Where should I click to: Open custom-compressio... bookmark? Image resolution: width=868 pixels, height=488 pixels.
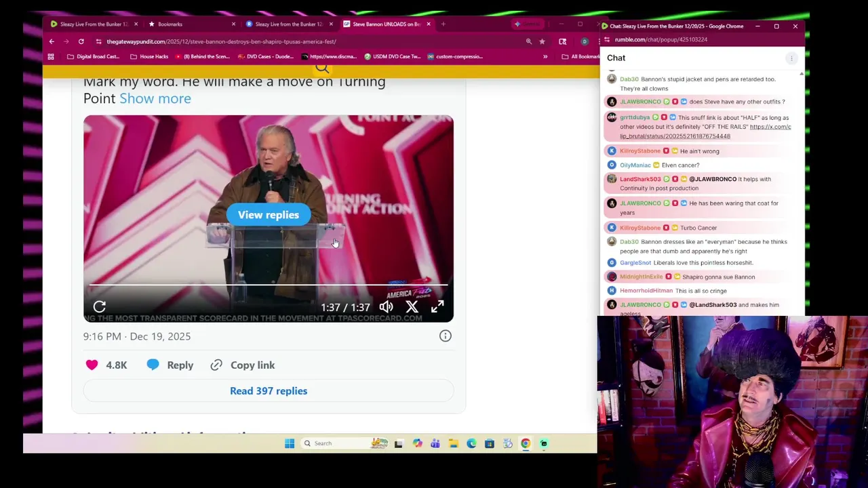tap(455, 56)
